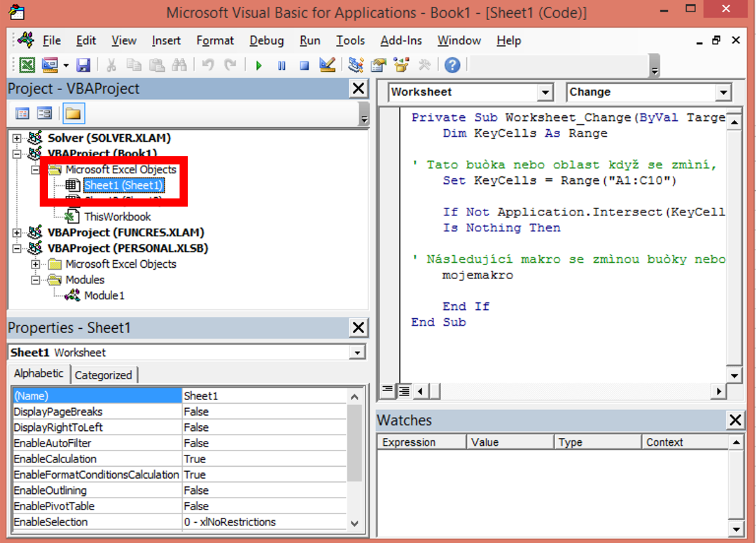Image resolution: width=756 pixels, height=543 pixels.
Task: Click the Copy icon in the toolbar
Action: [134, 65]
